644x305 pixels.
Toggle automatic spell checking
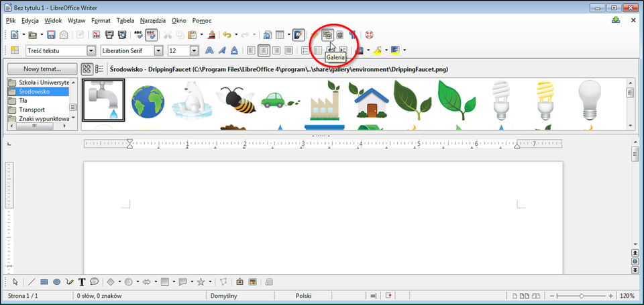(151, 35)
